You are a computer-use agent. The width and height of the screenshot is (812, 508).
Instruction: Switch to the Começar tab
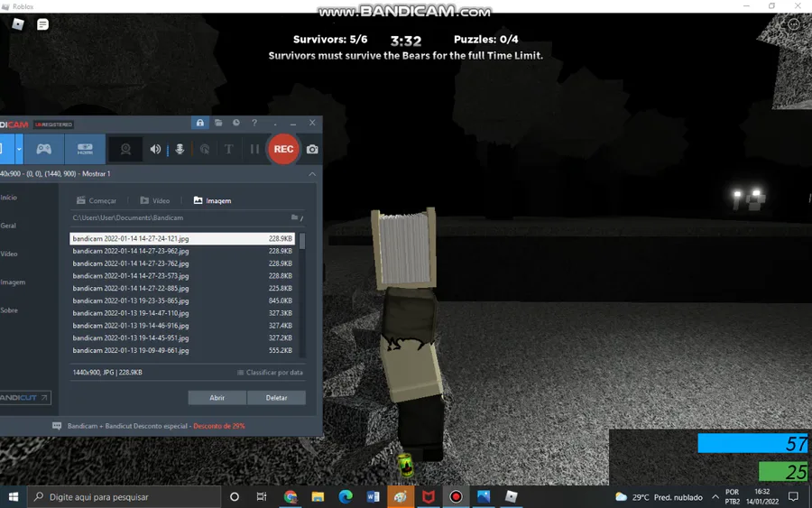[x=97, y=200]
